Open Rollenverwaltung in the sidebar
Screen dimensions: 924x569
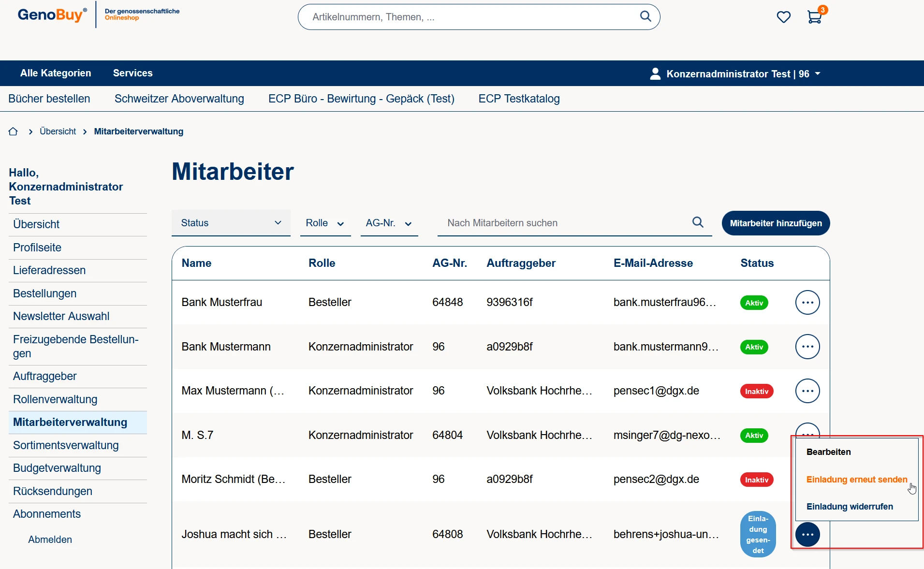pos(55,399)
